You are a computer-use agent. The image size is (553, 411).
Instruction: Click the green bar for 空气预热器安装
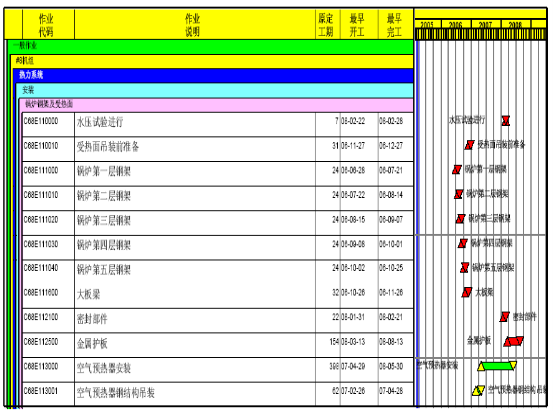[497, 366]
